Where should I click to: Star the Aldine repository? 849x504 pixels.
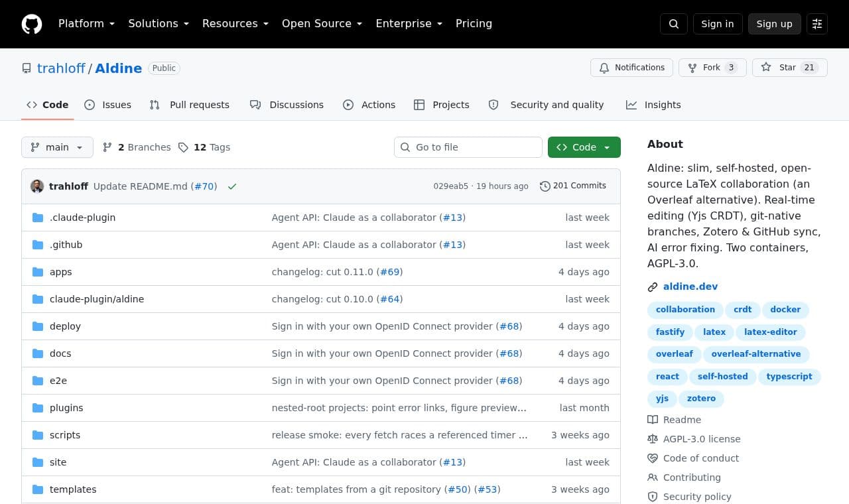790,68
